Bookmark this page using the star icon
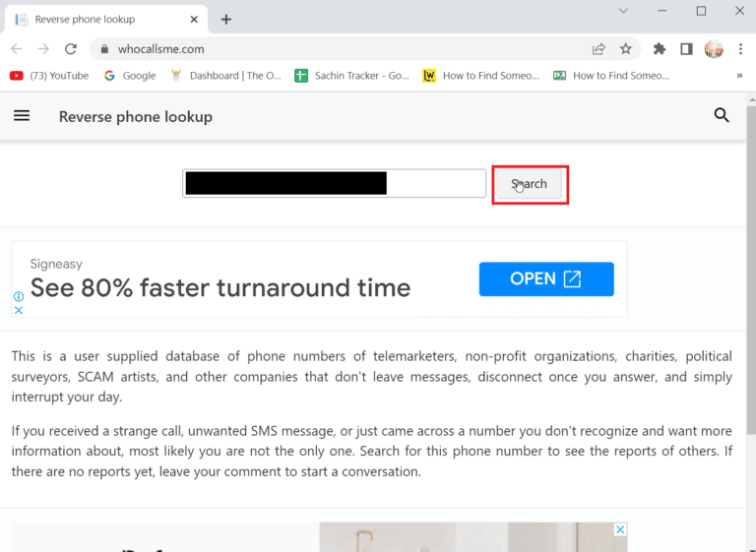756x552 pixels. pyautogui.click(x=626, y=48)
